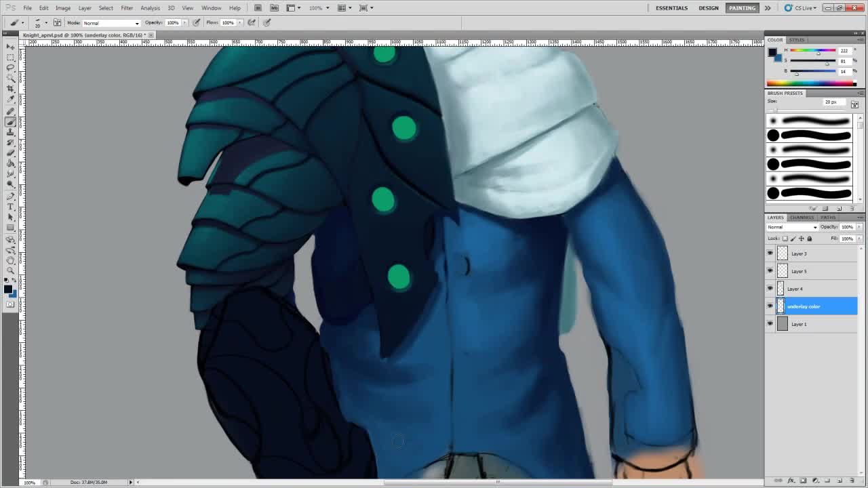This screenshot has height=488, width=868.
Task: Click the Delete layer trash icon
Action: (852, 481)
